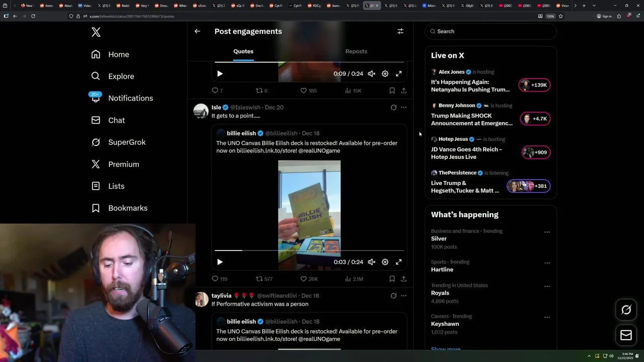The height and width of the screenshot is (362, 644).
Task: Share Isle's post
Action: click(x=404, y=279)
